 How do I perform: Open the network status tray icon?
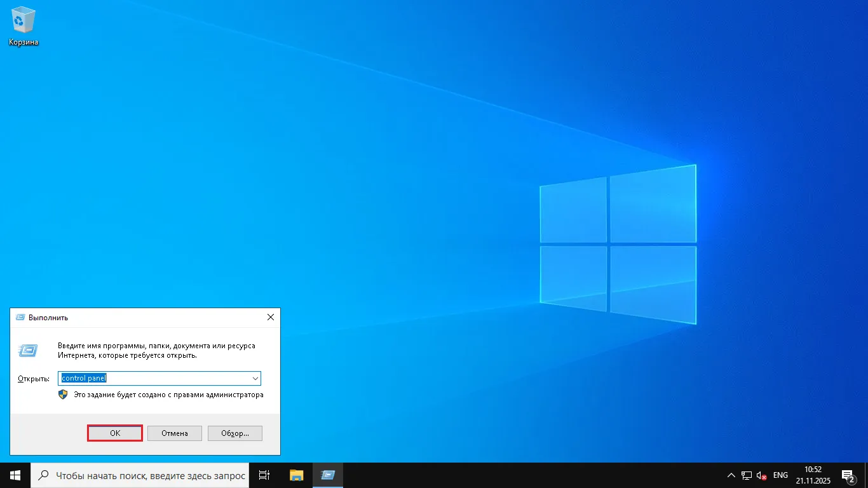click(747, 475)
